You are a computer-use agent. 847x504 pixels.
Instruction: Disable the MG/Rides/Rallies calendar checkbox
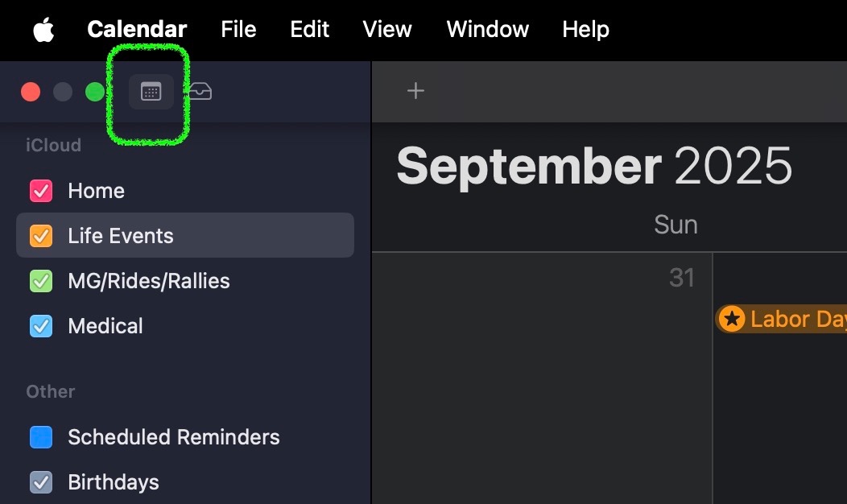click(41, 281)
